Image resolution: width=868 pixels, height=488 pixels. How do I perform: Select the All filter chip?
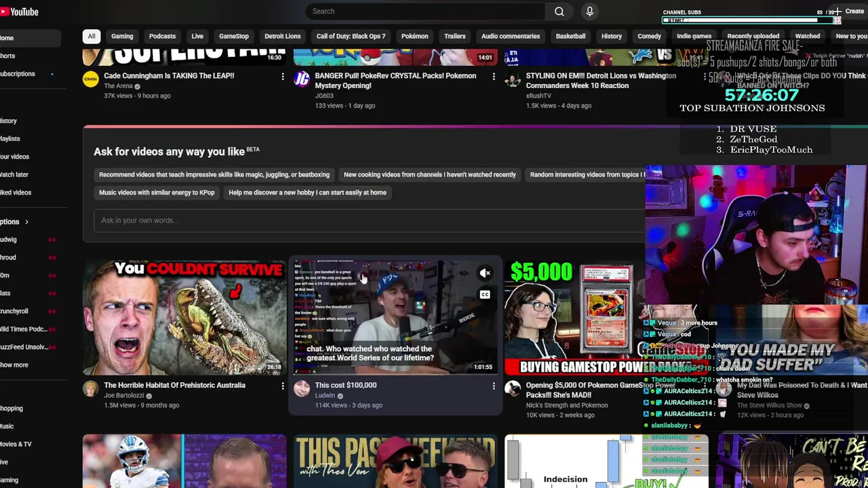(92, 36)
